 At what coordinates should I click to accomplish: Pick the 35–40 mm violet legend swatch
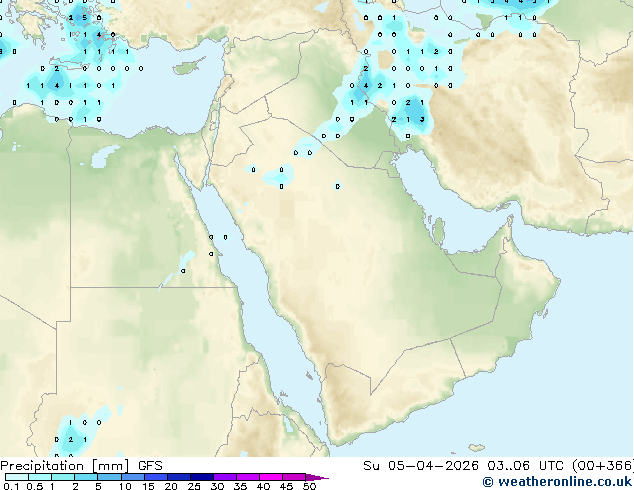pos(248,477)
